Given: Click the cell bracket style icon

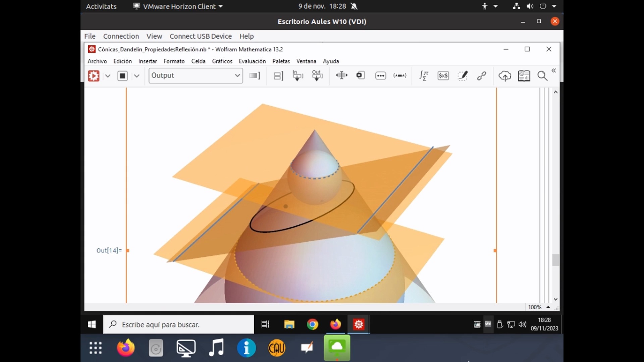Looking at the screenshot, I should (255, 75).
